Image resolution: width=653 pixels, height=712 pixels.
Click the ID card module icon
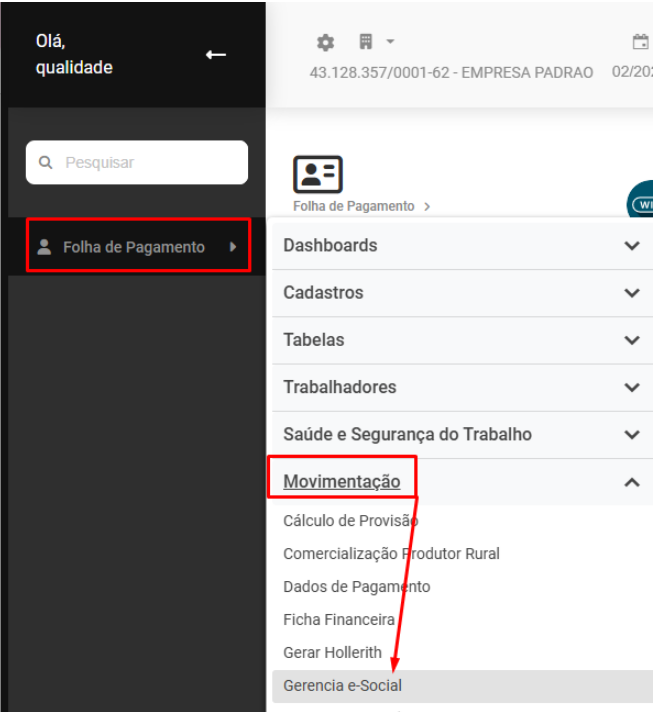318,175
